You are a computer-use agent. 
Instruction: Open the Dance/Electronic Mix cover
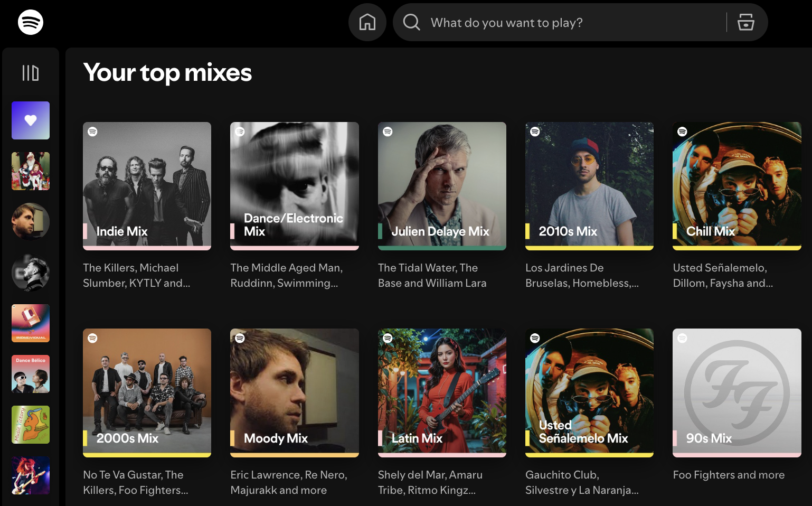pos(295,186)
